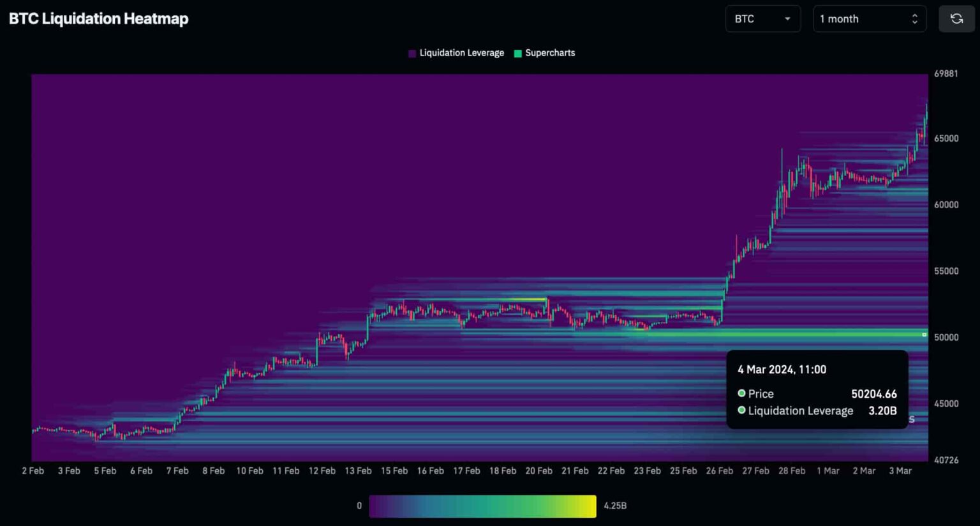
Task: Click the S watermark on the chart
Action: coord(911,419)
